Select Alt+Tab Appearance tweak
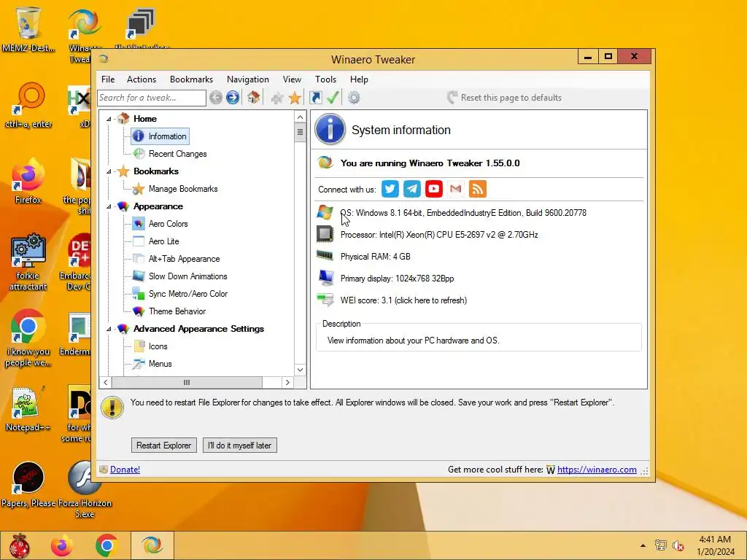The width and height of the screenshot is (747, 560). coord(184,259)
